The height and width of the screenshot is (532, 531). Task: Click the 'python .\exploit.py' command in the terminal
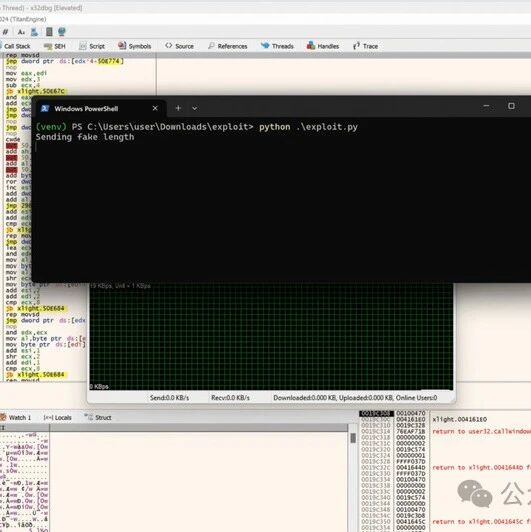308,127
